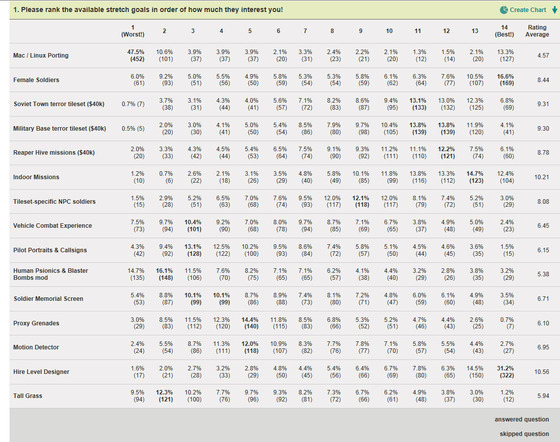Click the 47.5% (452) cell in Mac / Linux Porting
This screenshot has width=560, height=442.
(136, 55)
